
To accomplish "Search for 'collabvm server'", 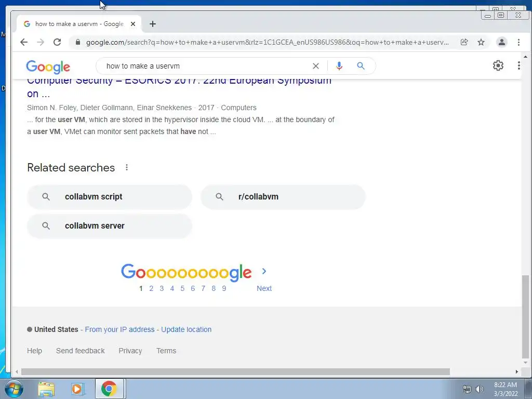I will pos(110,226).
